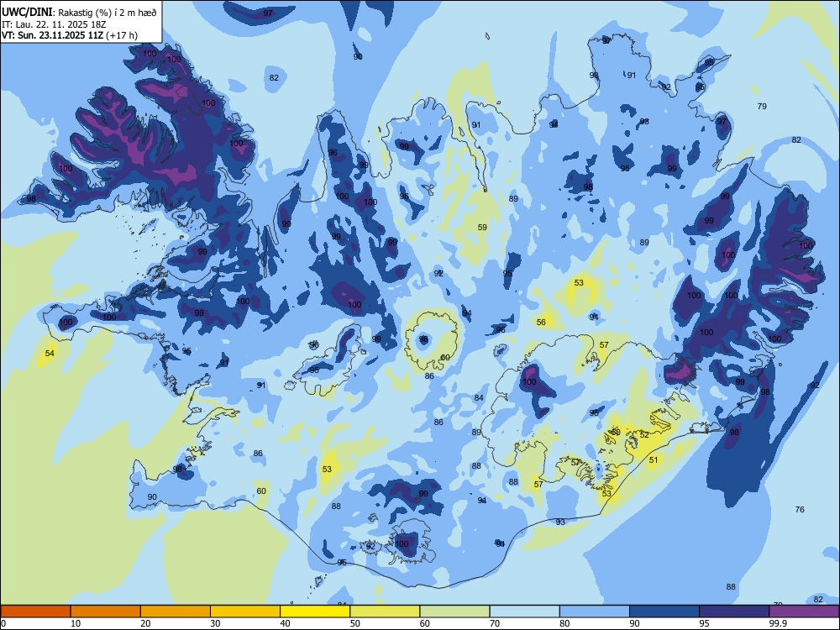Screen dimensions: 840x630
Task: Choose the 30–40 golden legend swatch
Action: click(245, 612)
